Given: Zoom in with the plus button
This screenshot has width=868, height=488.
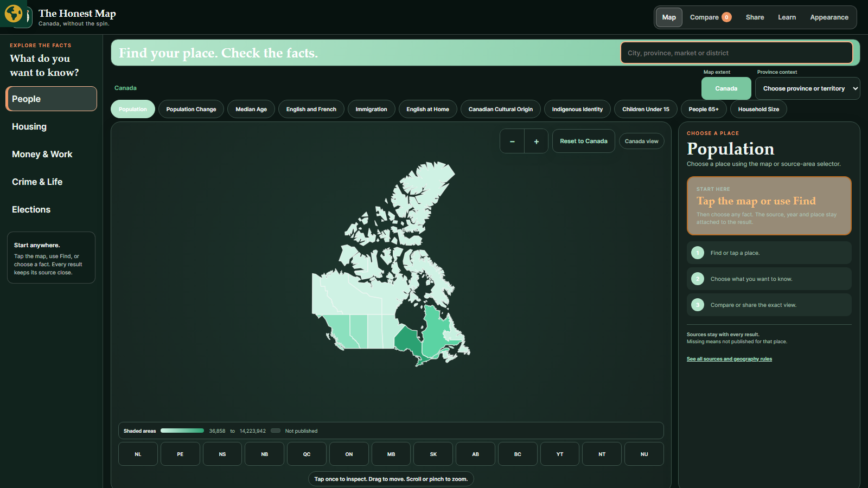Looking at the screenshot, I should pyautogui.click(x=537, y=141).
